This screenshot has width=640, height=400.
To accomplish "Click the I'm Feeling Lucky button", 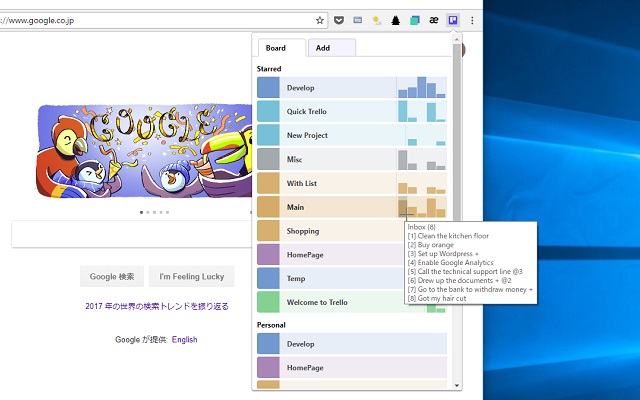I will (x=192, y=277).
